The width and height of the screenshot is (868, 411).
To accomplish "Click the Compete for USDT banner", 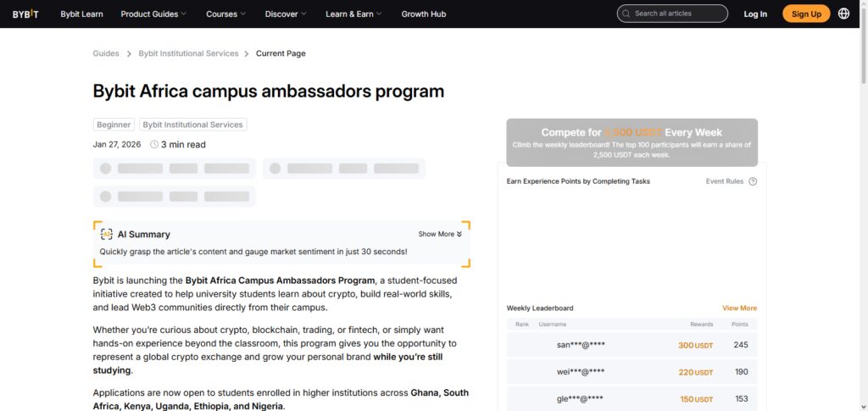I will pyautogui.click(x=632, y=142).
